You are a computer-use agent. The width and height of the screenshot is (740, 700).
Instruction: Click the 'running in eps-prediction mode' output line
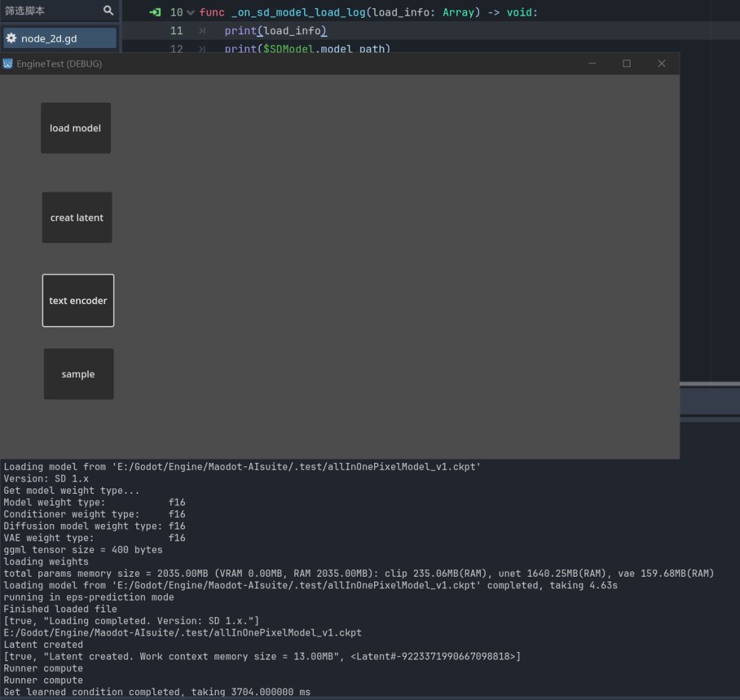click(x=88, y=597)
